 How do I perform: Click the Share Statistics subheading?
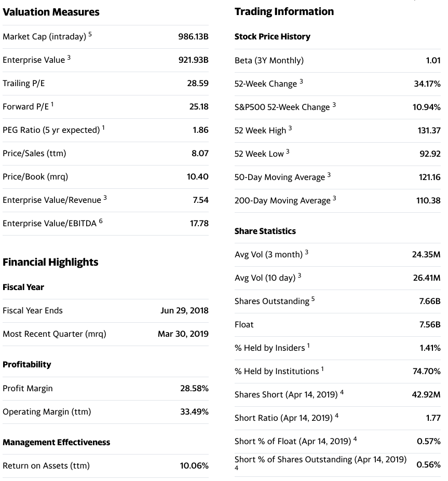point(265,231)
